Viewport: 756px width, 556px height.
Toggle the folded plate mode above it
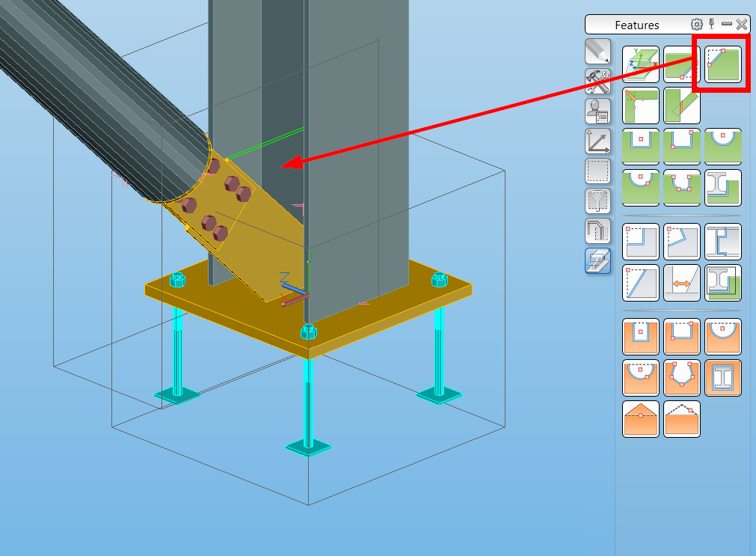pos(597,230)
